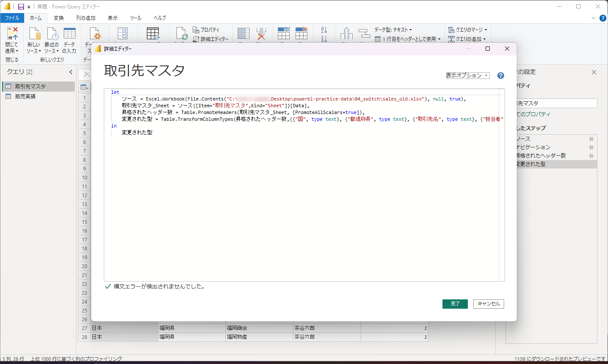Click the 完了 button

click(455, 304)
